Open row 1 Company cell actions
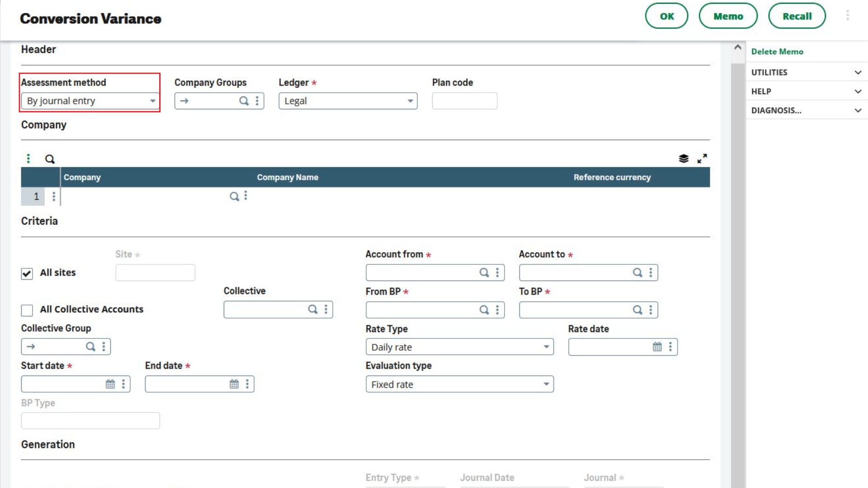The width and height of the screenshot is (868, 488). pos(246,196)
